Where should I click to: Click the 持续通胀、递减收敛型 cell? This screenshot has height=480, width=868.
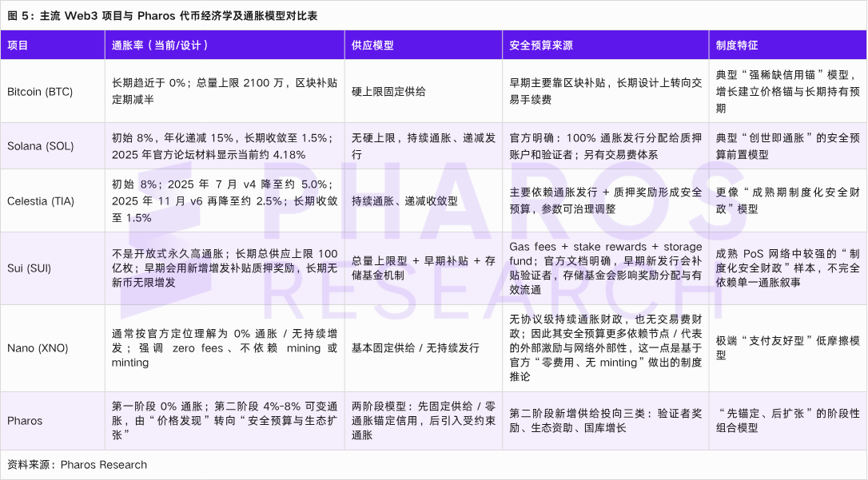click(x=404, y=201)
